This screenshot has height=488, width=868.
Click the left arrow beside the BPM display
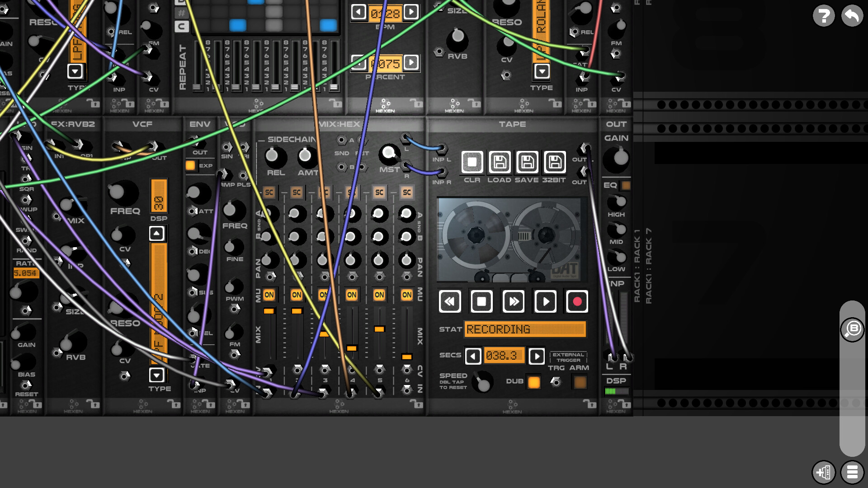(359, 13)
